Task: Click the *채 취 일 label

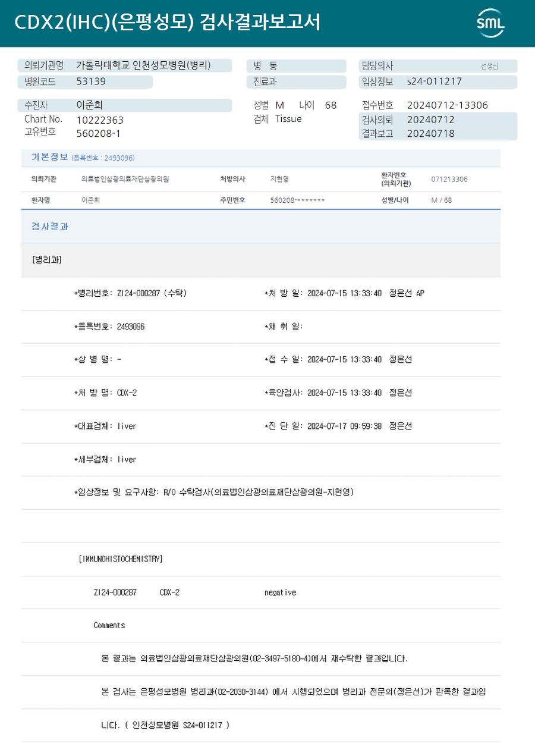Action: click(283, 327)
